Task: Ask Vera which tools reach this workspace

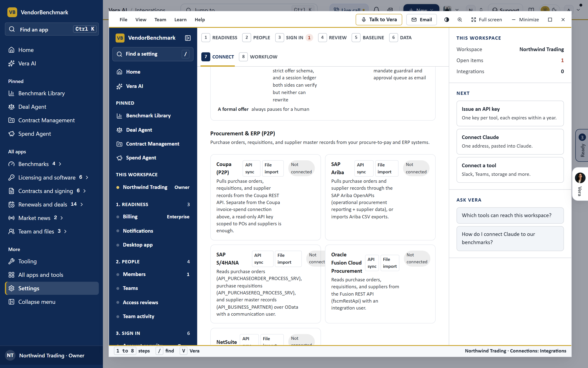Action: click(x=510, y=215)
